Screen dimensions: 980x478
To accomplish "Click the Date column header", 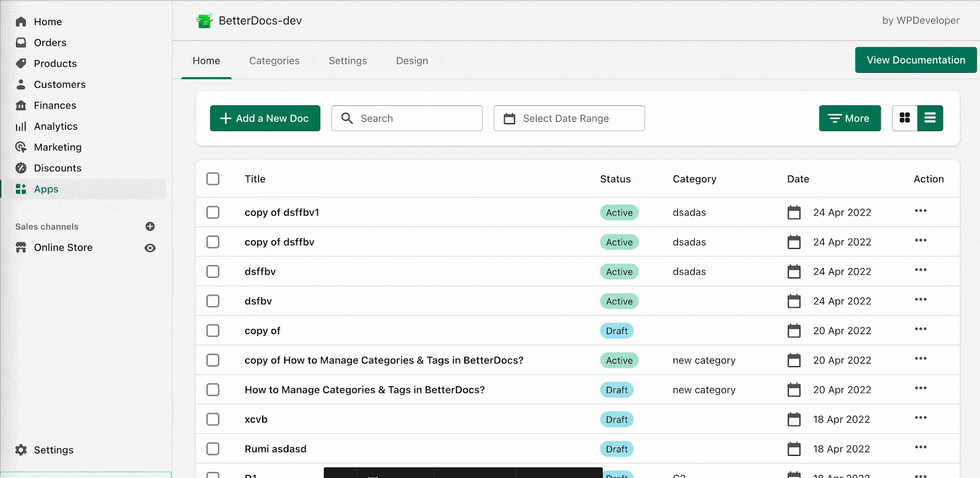I will coord(798,179).
